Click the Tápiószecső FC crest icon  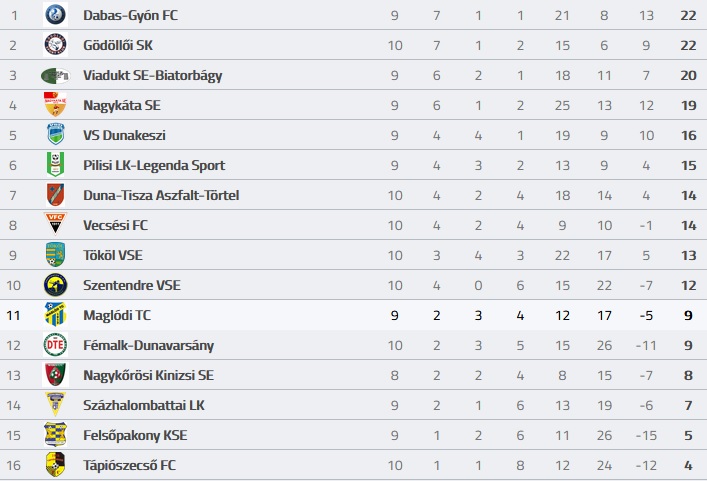coord(55,464)
